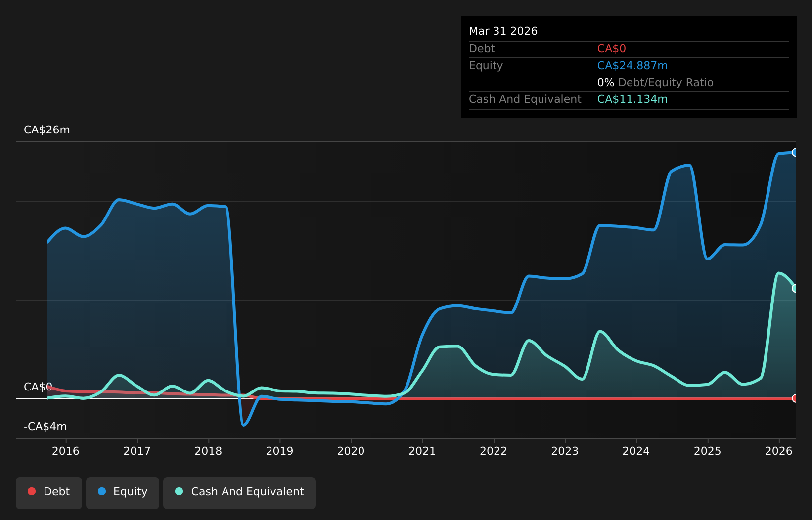
Task: Click the blue Equity legend dot
Action: 102,491
